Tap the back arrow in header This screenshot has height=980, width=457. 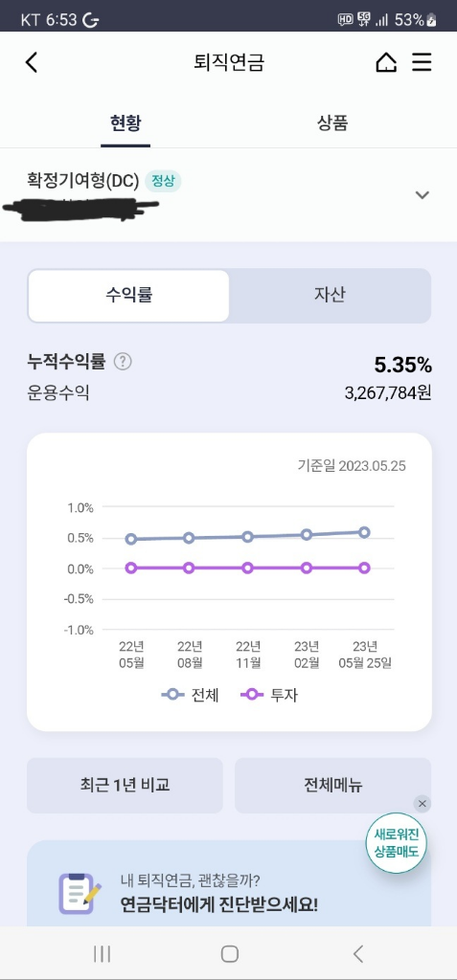(x=32, y=62)
